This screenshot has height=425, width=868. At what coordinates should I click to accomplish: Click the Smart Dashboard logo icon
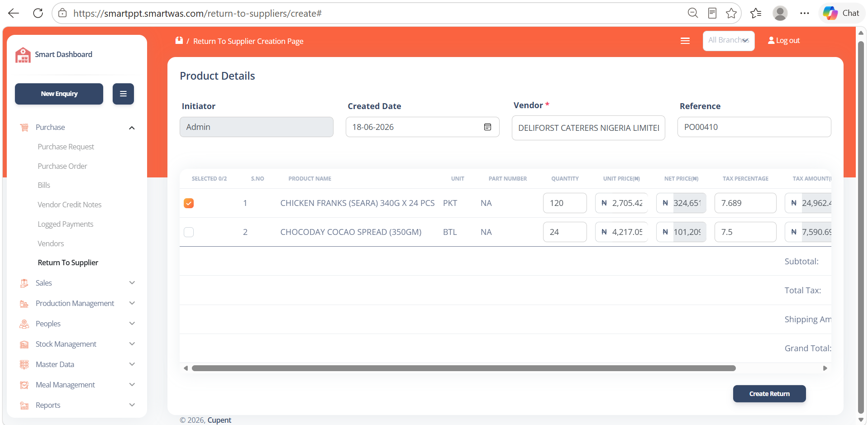pos(23,55)
